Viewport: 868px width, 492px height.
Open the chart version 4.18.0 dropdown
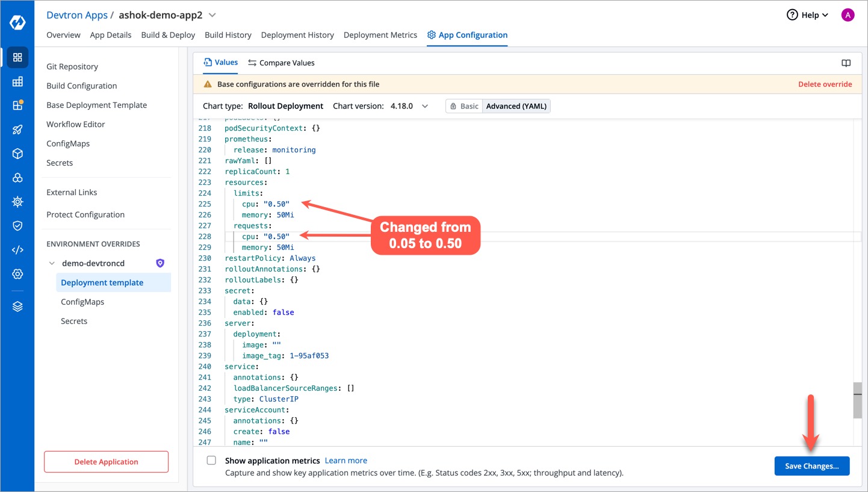point(425,106)
